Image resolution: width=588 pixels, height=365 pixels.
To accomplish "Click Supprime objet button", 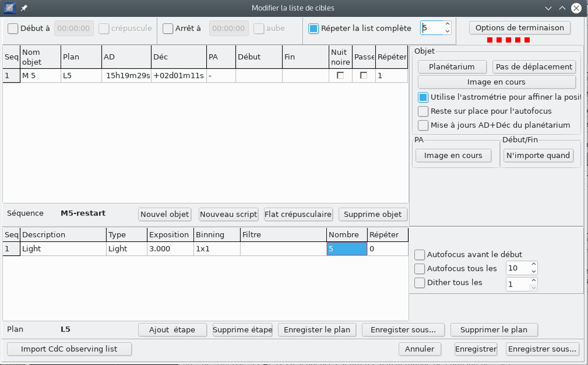I will [373, 214].
